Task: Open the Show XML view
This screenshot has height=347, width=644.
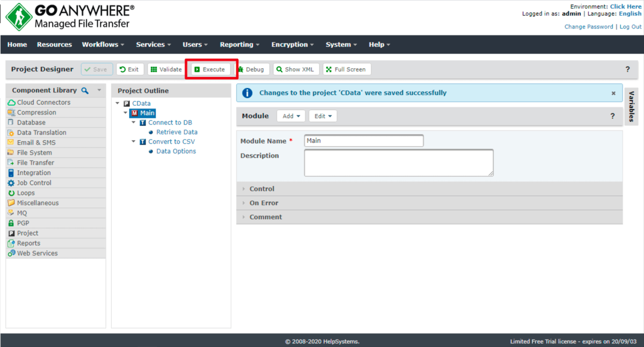Action: coord(296,69)
